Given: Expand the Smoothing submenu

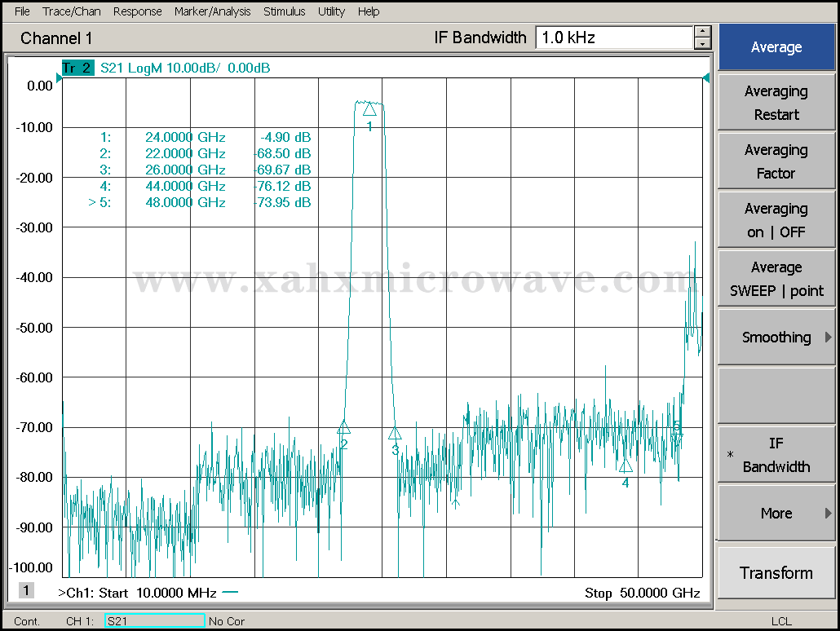Looking at the screenshot, I should pyautogui.click(x=776, y=338).
